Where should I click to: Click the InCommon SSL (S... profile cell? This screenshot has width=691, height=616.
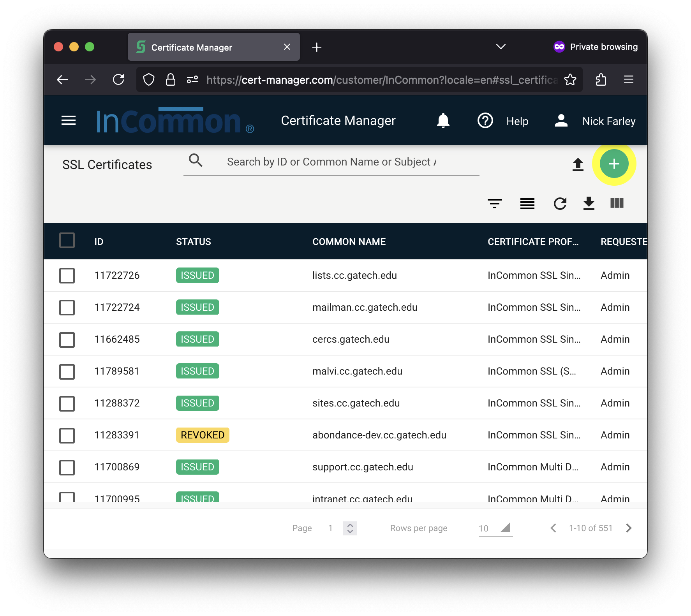(532, 371)
